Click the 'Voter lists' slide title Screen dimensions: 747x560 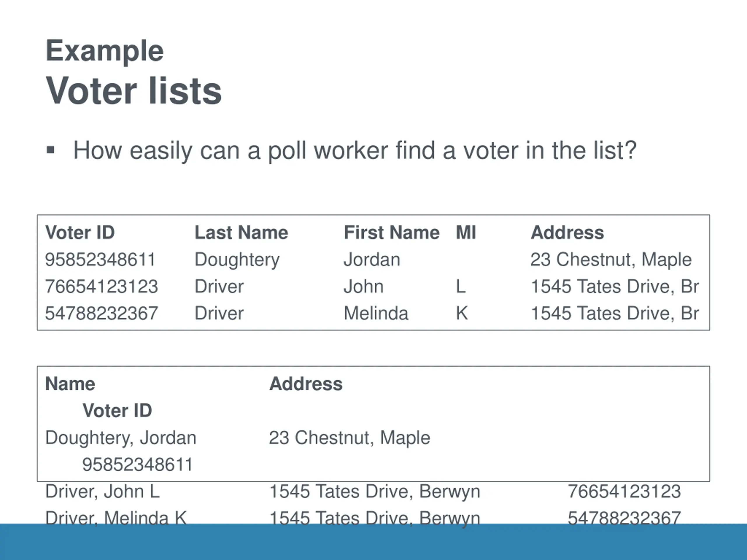pyautogui.click(x=134, y=90)
